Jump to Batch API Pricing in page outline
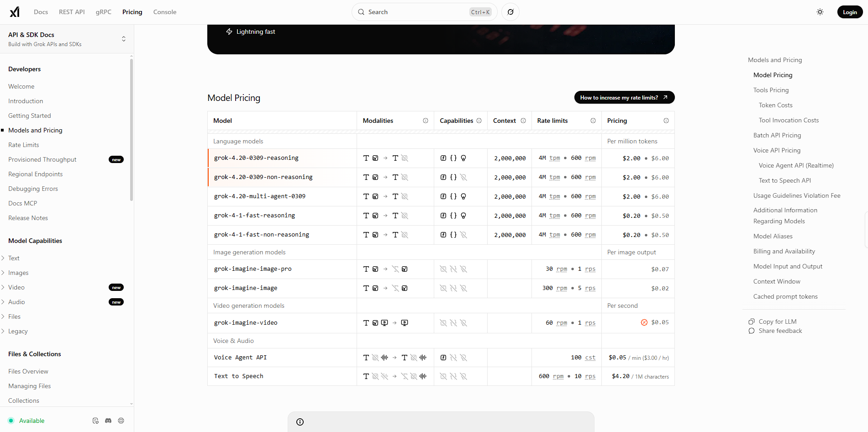 [777, 135]
